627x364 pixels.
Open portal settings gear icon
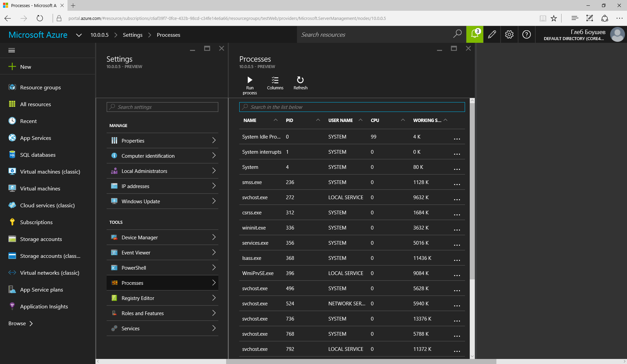coord(509,34)
